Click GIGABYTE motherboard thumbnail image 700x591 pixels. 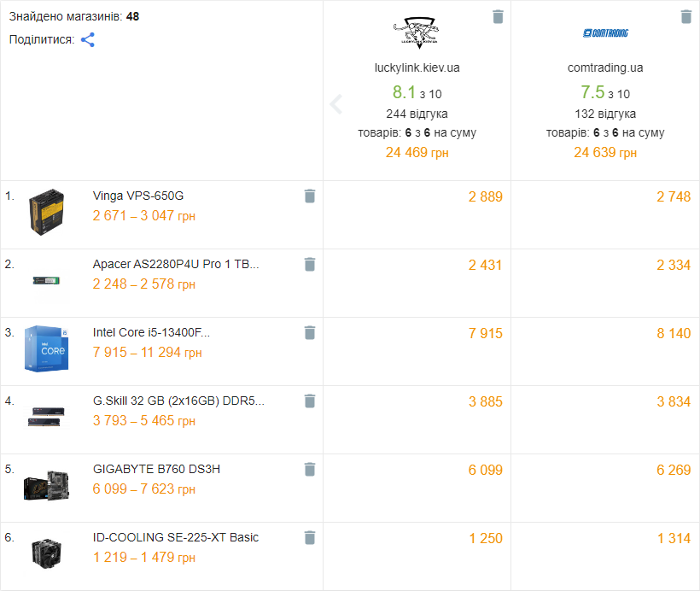(x=46, y=486)
